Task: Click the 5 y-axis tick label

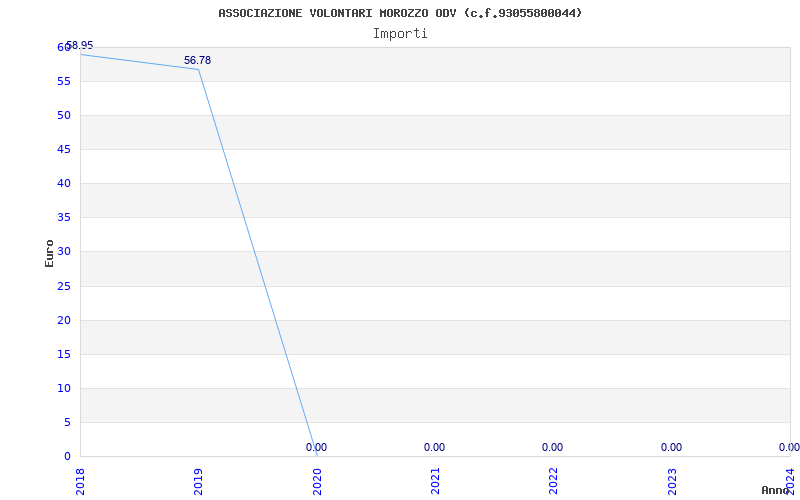Action: pos(67,422)
